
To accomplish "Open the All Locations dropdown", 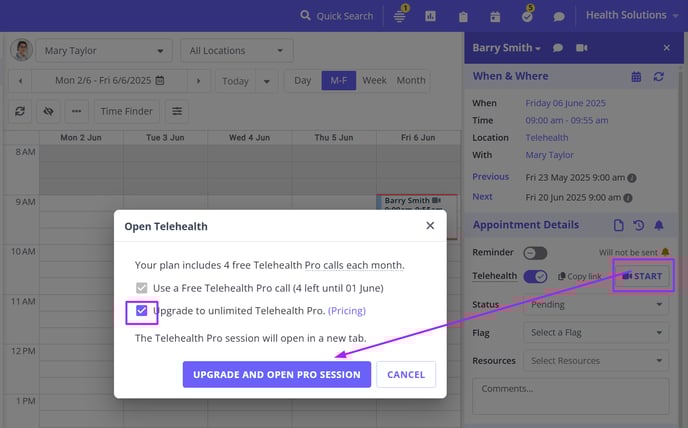I will coord(236,51).
